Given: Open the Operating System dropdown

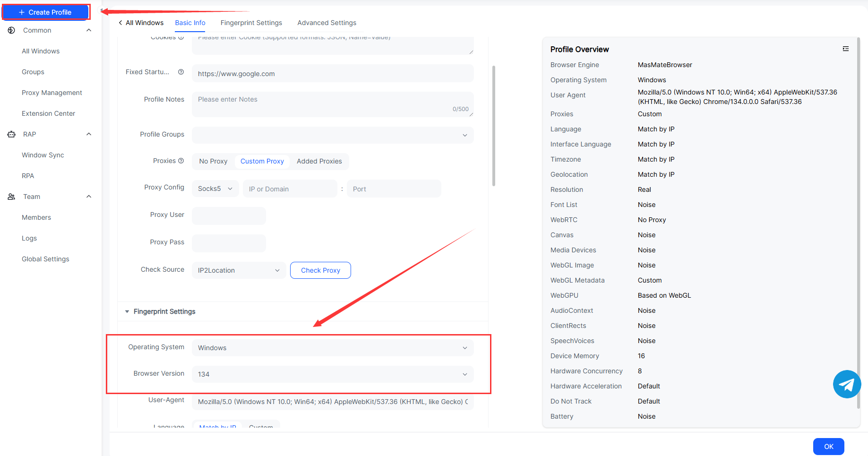Looking at the screenshot, I should coord(332,348).
